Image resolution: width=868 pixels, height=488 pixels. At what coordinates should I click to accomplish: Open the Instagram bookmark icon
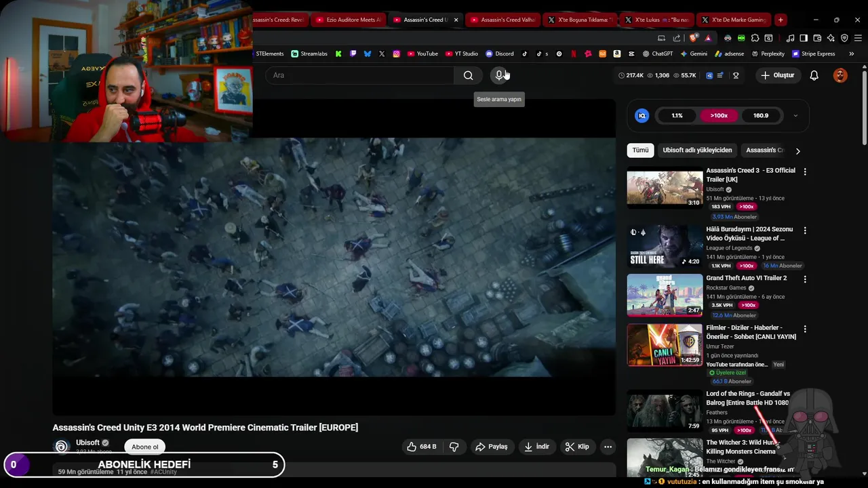tap(397, 54)
